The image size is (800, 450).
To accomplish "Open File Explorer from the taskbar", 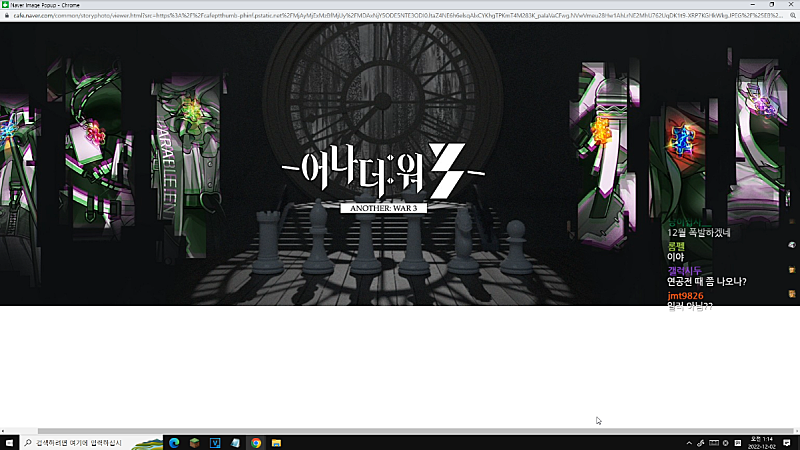I will [x=276, y=443].
